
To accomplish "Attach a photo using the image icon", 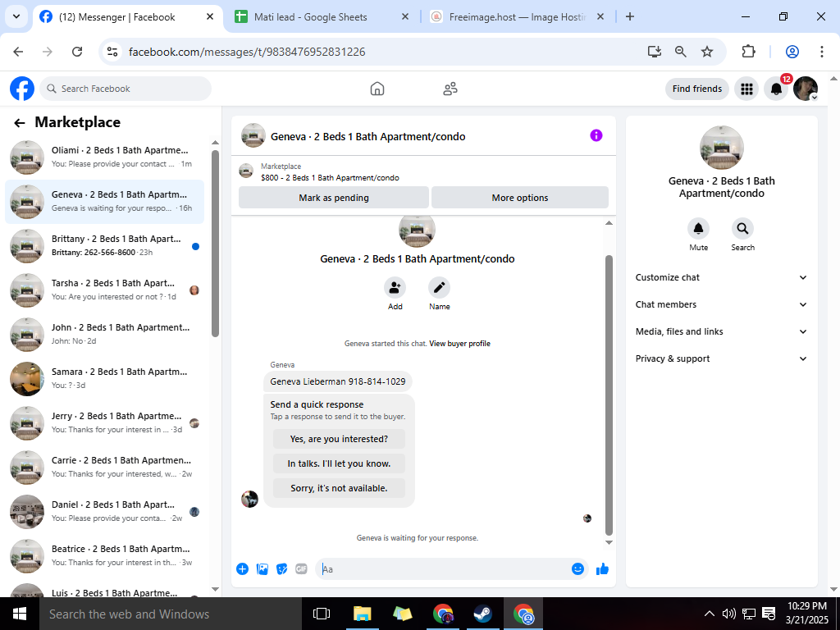I will click(262, 569).
